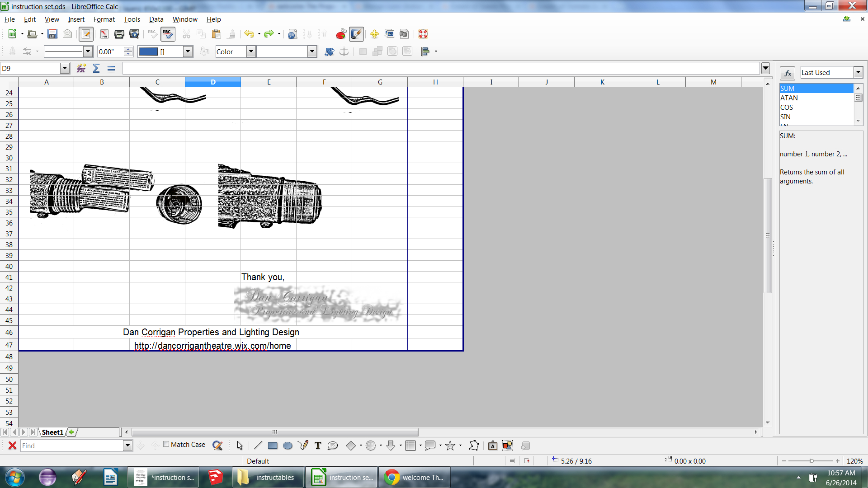868x488 pixels.
Task: Click the Find text field
Action: 72,446
